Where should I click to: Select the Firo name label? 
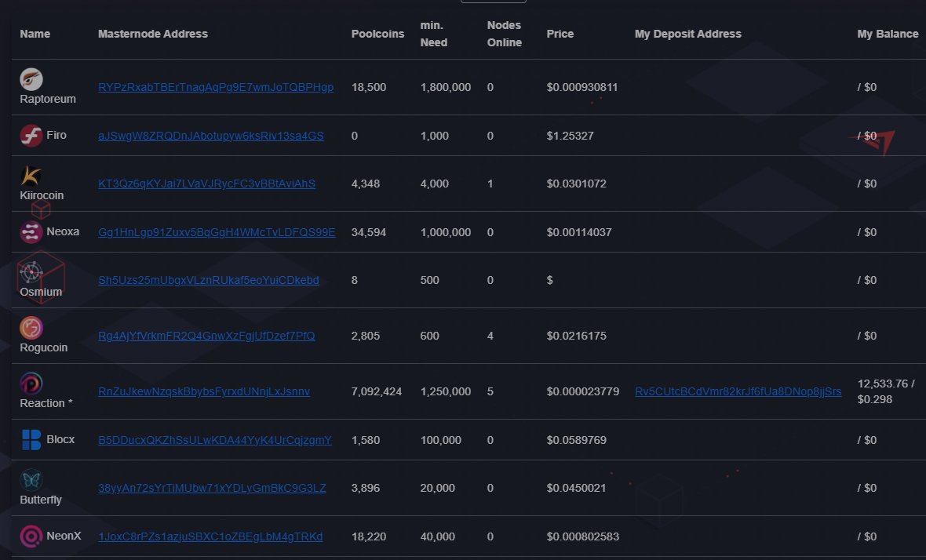tap(56, 135)
